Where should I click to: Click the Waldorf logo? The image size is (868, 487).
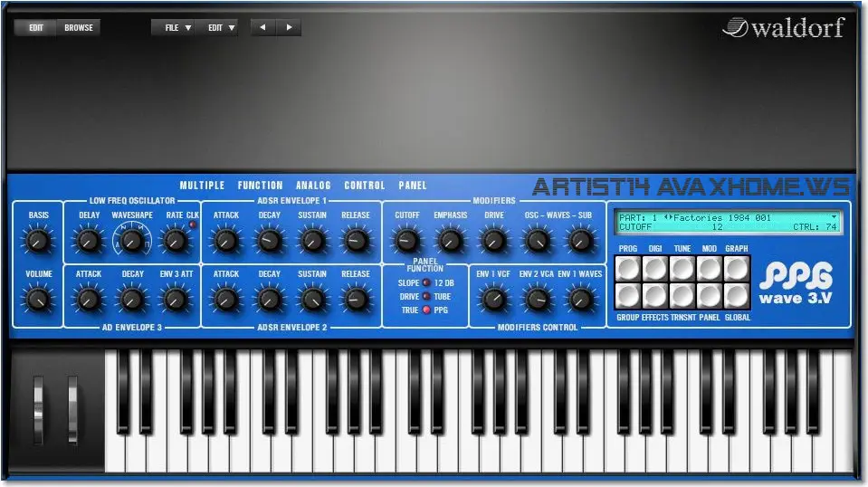(x=784, y=28)
